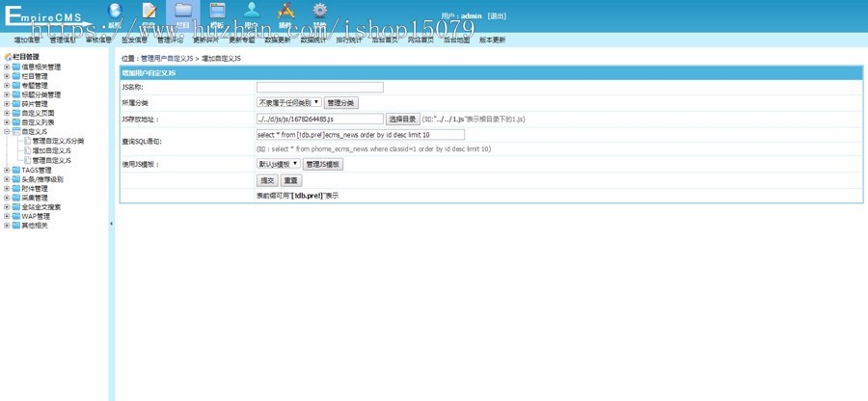Image resolution: width=868 pixels, height=401 pixels.
Task: Open 后台首页 in the submenu bar
Action: pyautogui.click(x=385, y=40)
